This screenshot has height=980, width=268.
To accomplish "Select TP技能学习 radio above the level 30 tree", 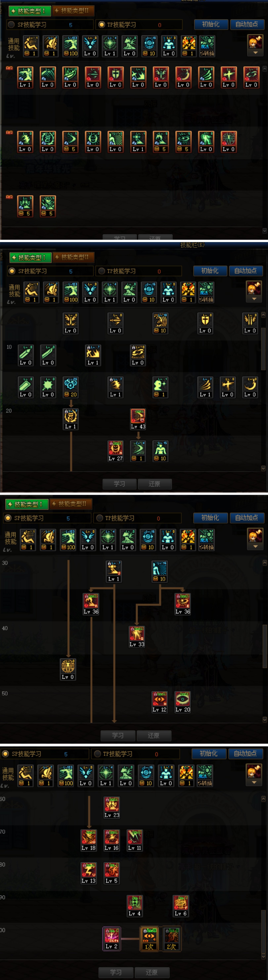I will point(100,518).
